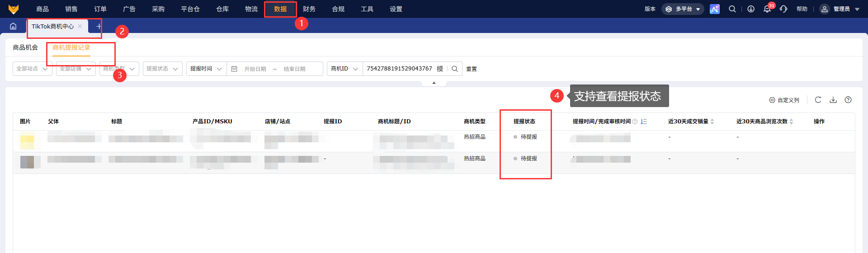This screenshot has height=253, width=868.
Task: Open the 数据 menu
Action: click(x=280, y=9)
